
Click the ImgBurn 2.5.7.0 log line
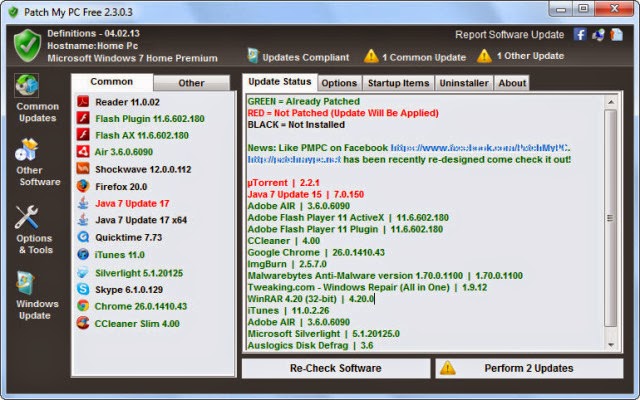[287, 264]
